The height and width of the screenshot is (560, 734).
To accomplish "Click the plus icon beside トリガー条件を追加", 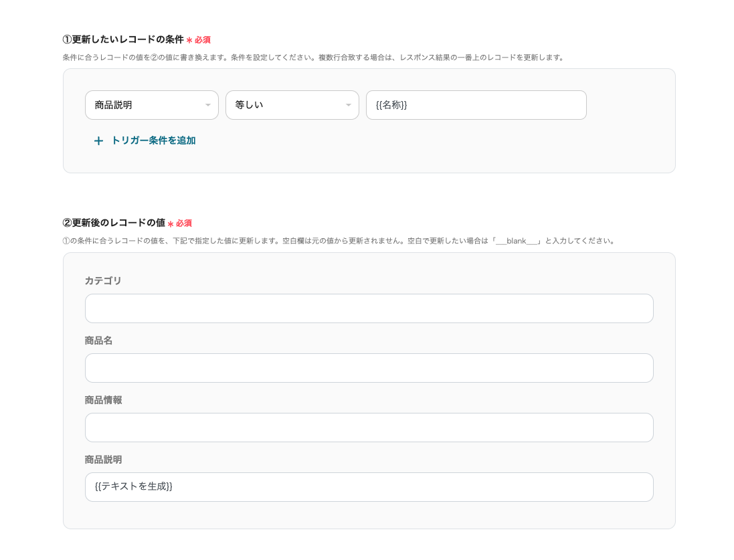I will pyautogui.click(x=98, y=141).
